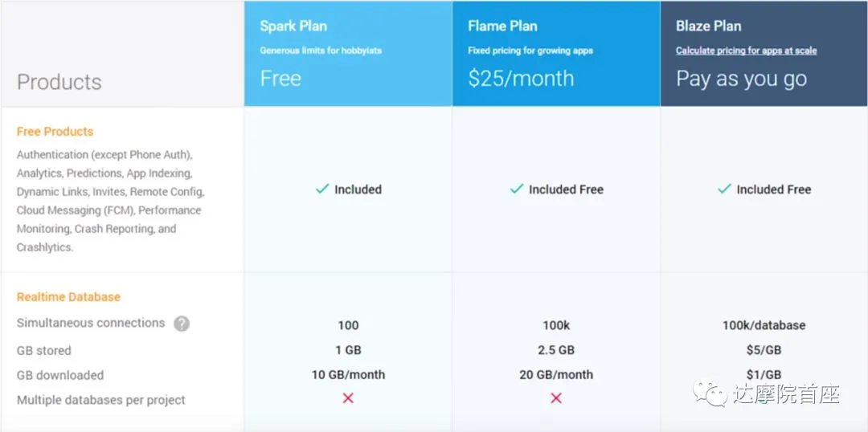Click the 100k/database value in Blaze column

click(x=764, y=325)
